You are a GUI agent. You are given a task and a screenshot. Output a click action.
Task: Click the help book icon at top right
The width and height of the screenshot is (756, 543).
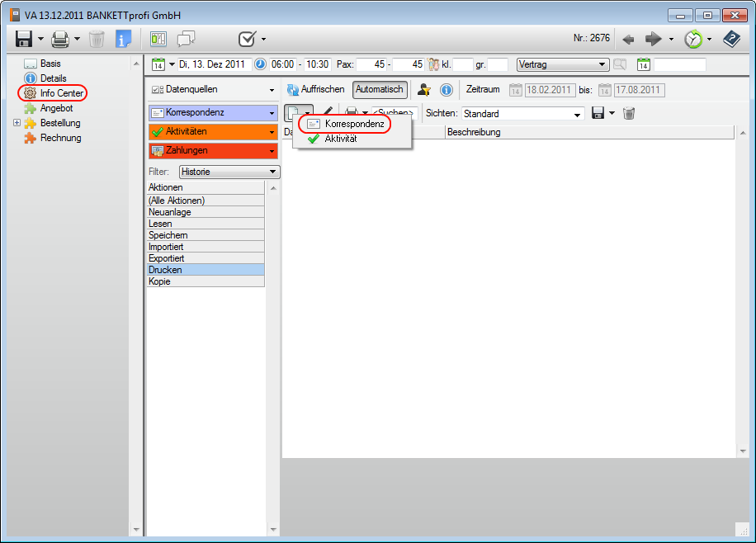[x=731, y=39]
